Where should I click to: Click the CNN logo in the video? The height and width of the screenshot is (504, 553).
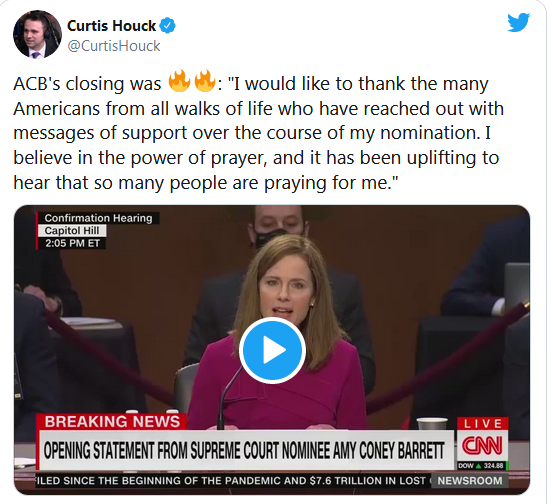click(482, 446)
